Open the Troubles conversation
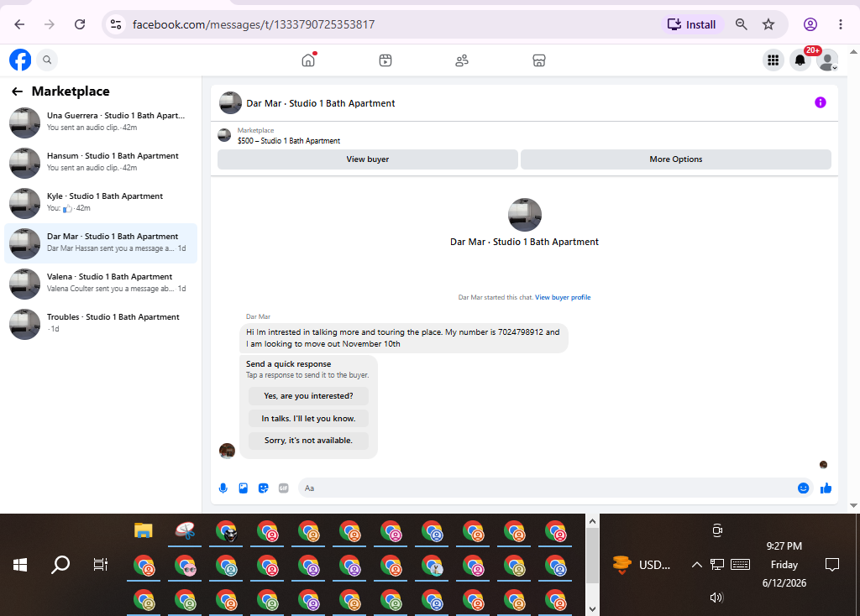Image resolution: width=860 pixels, height=616 pixels. (x=101, y=324)
